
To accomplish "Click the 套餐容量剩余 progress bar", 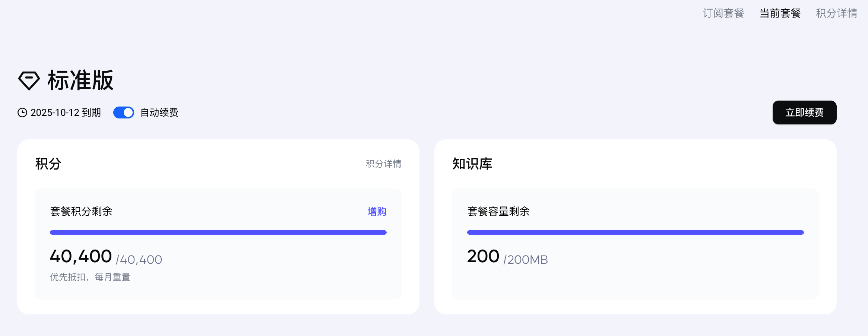I will tap(635, 232).
